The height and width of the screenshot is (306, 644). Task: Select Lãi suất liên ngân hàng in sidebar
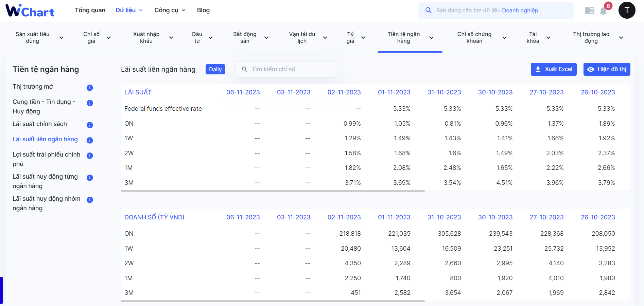45,139
